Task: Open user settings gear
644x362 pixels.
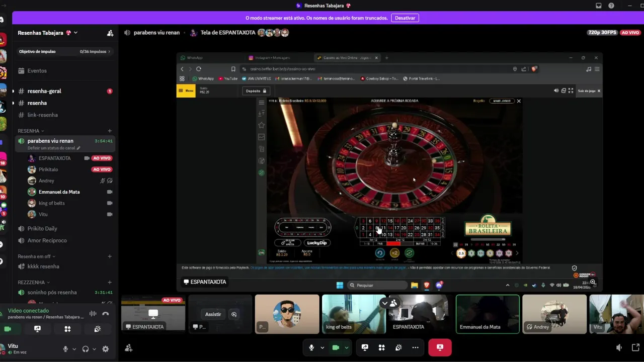Action: [x=105, y=349]
